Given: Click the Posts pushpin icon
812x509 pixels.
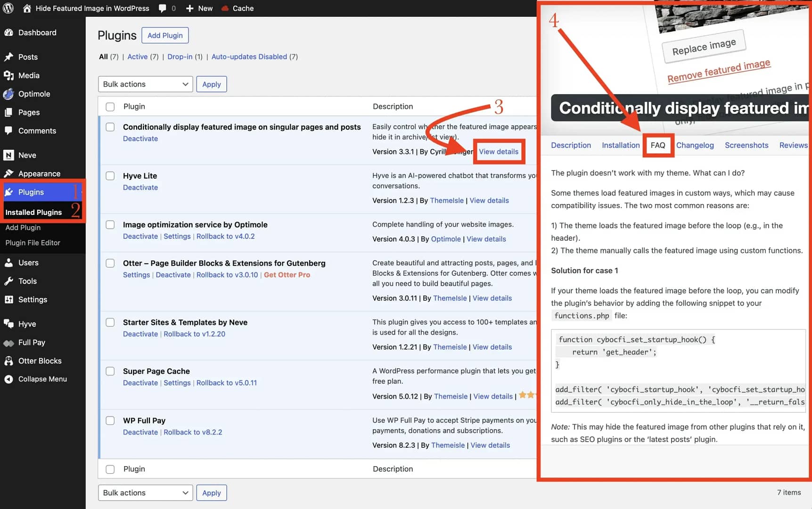Looking at the screenshot, I should coord(8,57).
